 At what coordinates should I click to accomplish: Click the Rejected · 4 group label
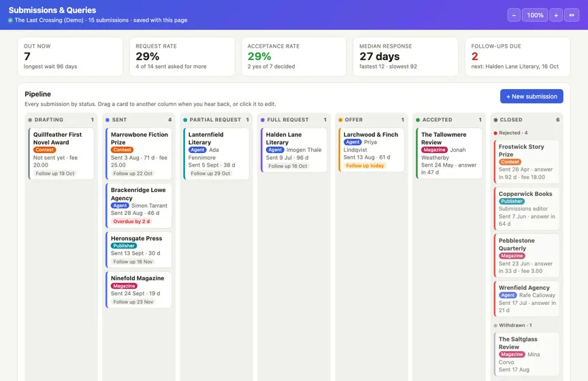pos(510,133)
